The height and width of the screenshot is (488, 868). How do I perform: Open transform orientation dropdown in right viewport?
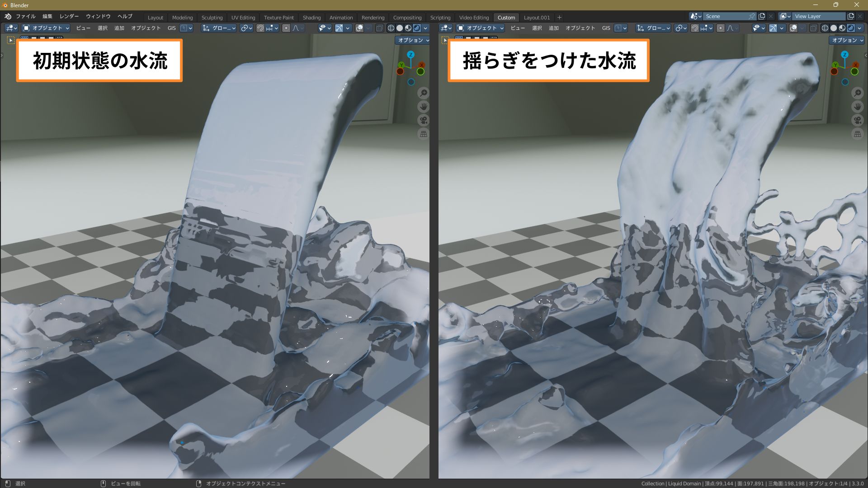(653, 28)
